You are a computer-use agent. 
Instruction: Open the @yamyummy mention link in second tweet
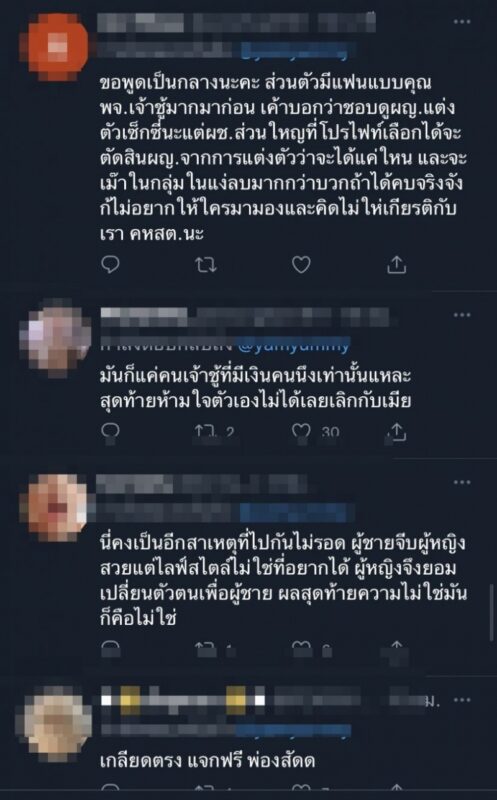pos(293,345)
